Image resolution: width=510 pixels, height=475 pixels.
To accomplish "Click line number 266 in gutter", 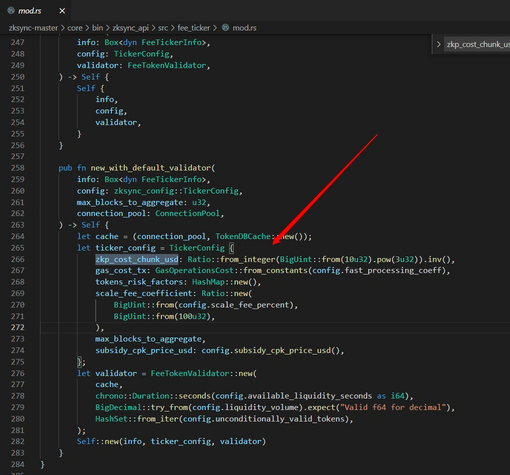I will point(17,259).
